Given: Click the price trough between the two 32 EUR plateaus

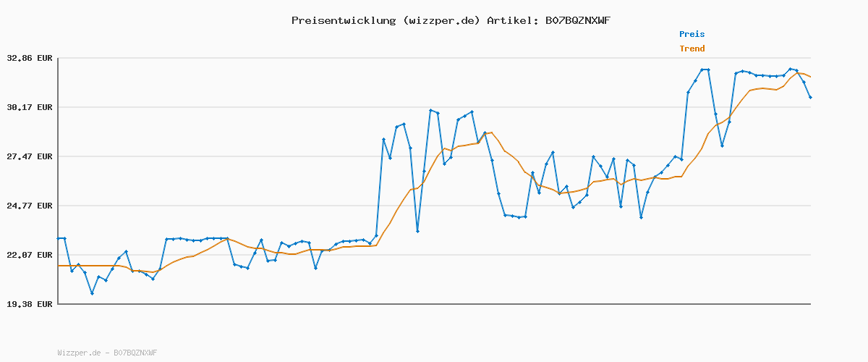Looking at the screenshot, I should 722,146.
